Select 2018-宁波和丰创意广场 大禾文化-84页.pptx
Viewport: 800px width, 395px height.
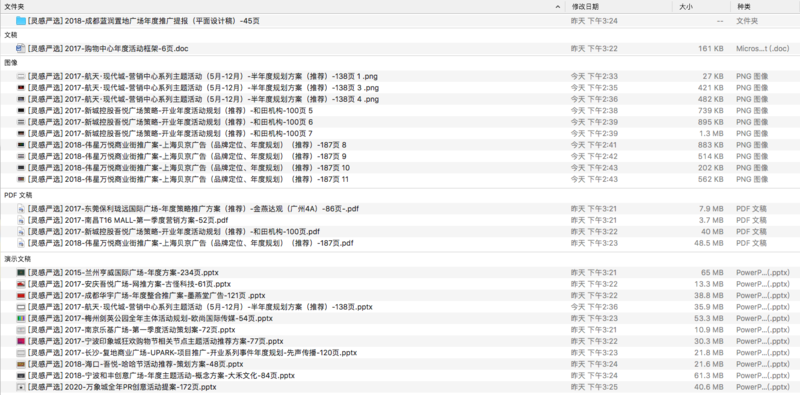pos(162,376)
